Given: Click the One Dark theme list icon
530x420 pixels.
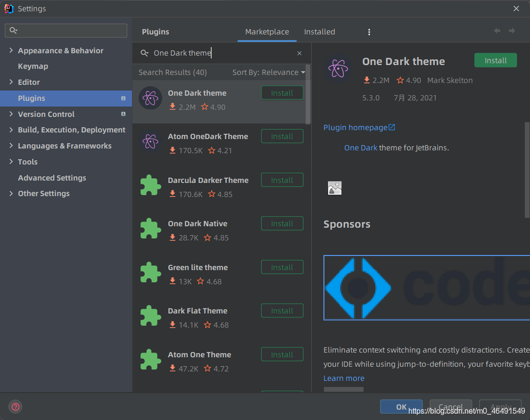Looking at the screenshot, I should coord(150,98).
